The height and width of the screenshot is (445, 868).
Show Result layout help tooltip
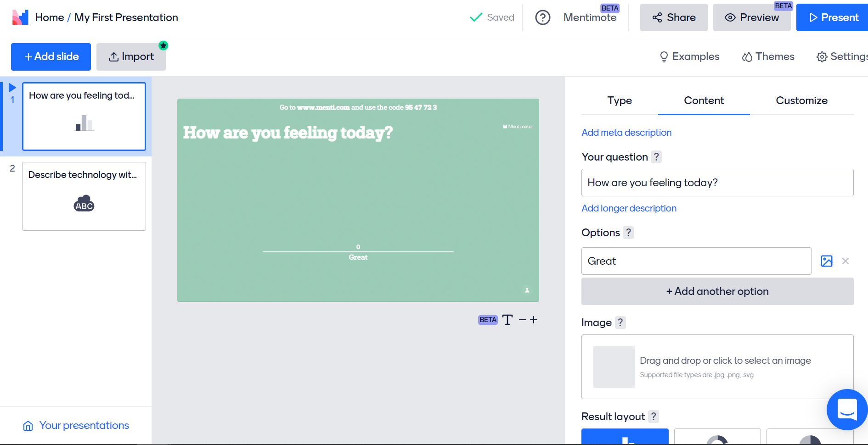tap(654, 417)
